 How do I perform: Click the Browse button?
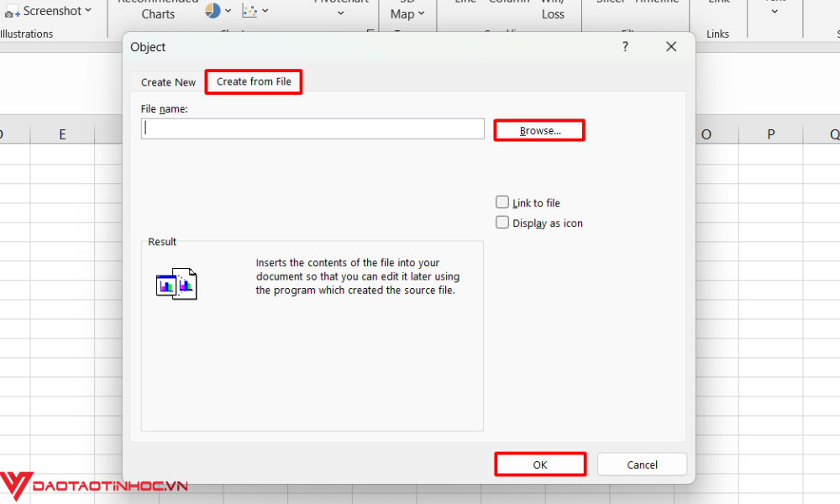(539, 129)
